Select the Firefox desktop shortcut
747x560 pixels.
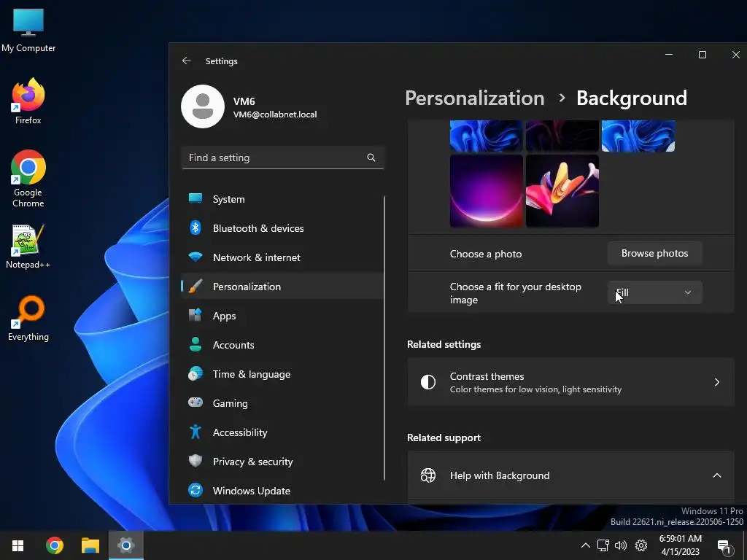tap(28, 101)
